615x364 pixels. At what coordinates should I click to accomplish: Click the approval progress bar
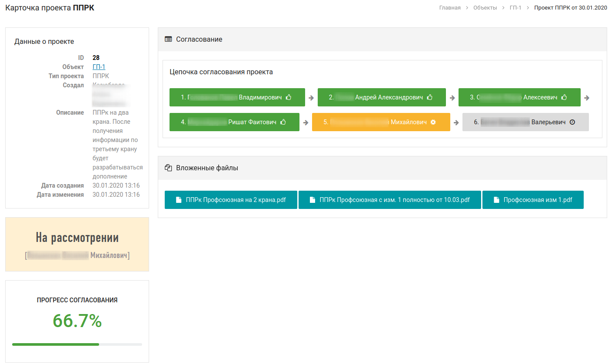[77, 344]
